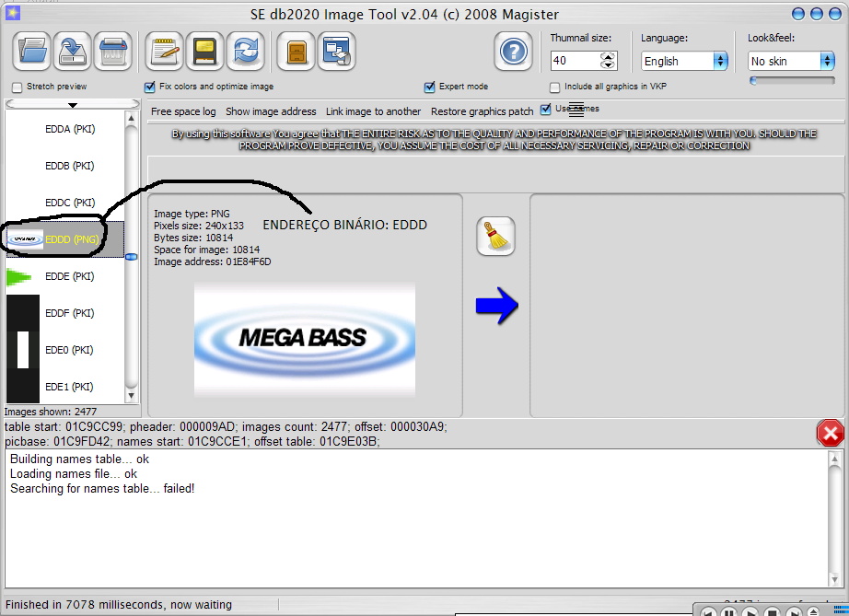Open the Look&feel dropdown showing No skin
The image size is (849, 616).
tap(792, 61)
